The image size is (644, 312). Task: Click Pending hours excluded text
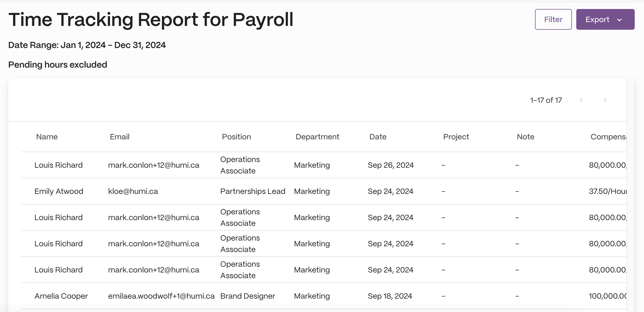pyautogui.click(x=58, y=65)
